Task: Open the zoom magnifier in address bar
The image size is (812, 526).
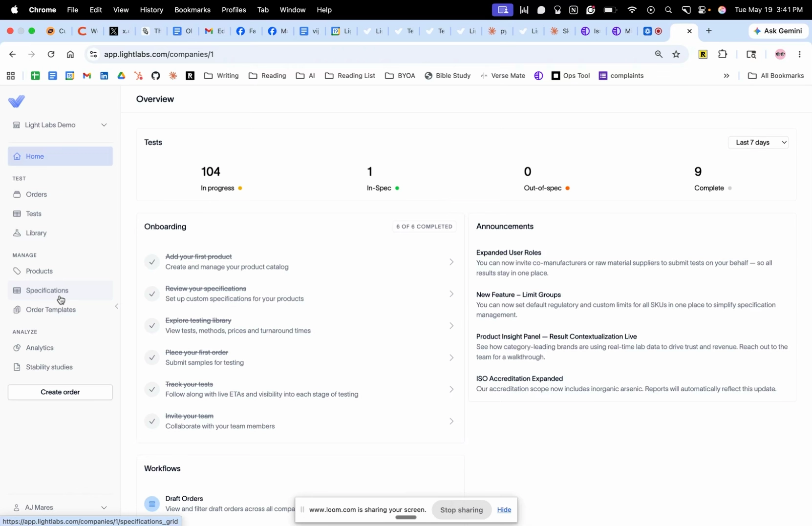Action: [x=659, y=54]
